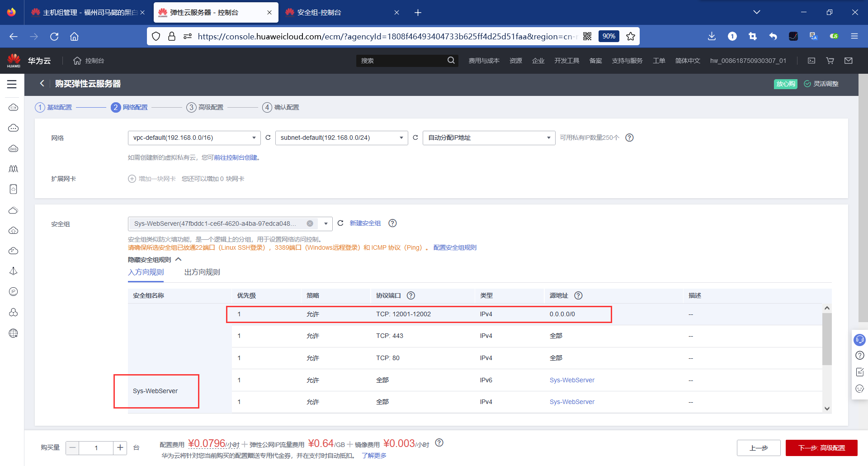Screen dimensions: 868x466
Task: Open the console home icon
Action: coord(77,61)
